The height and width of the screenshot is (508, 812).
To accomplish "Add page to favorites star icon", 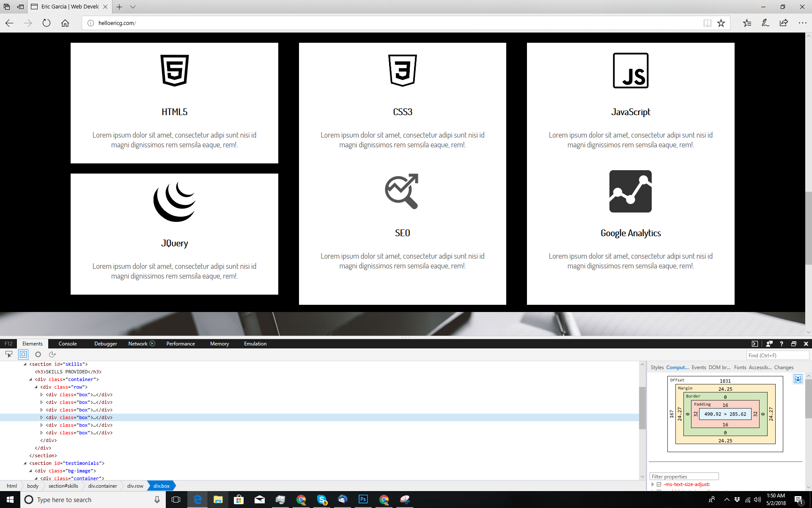I will 721,23.
